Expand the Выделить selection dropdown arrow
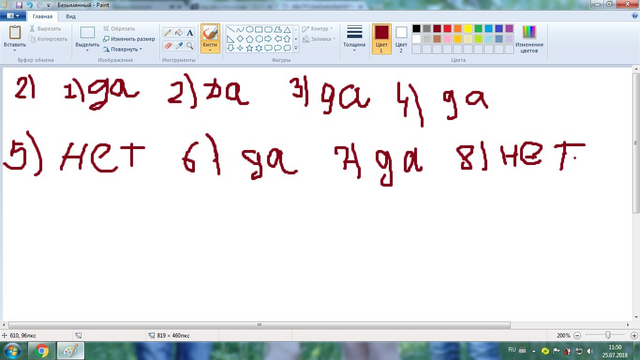 87,50
